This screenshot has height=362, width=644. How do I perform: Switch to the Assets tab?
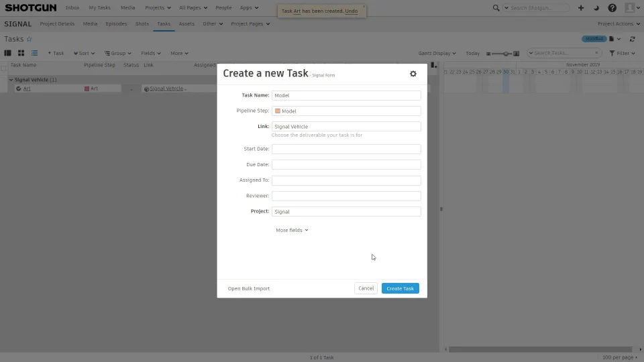(186, 24)
